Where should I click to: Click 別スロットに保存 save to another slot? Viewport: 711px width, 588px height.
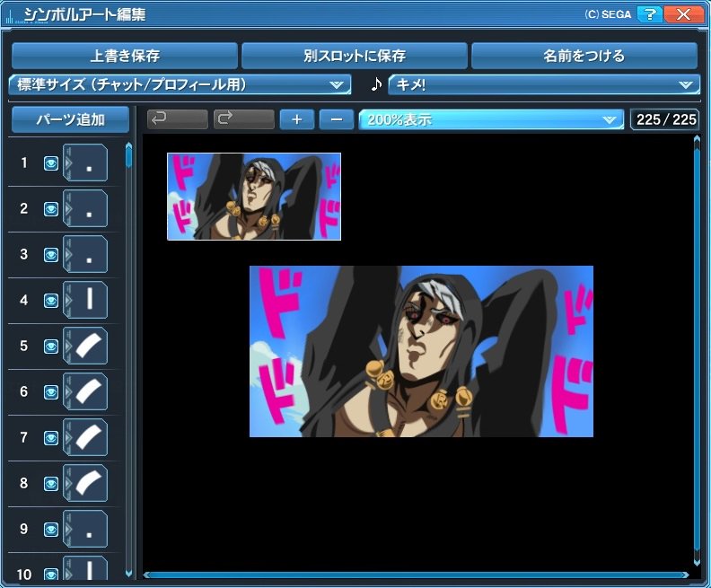(x=355, y=56)
